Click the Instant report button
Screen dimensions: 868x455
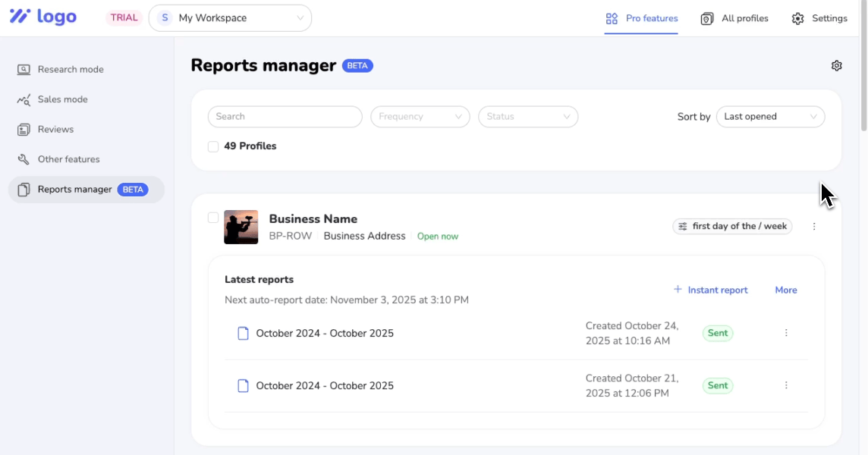point(710,290)
